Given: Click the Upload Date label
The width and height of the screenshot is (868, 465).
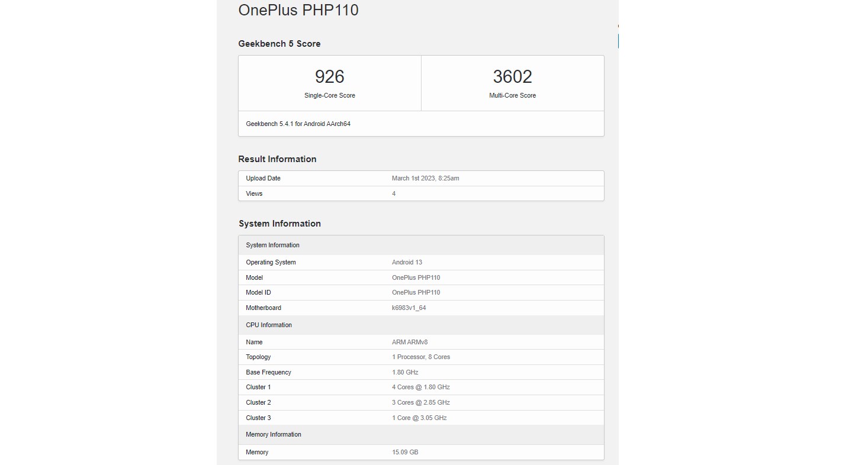Looking at the screenshot, I should (x=263, y=178).
